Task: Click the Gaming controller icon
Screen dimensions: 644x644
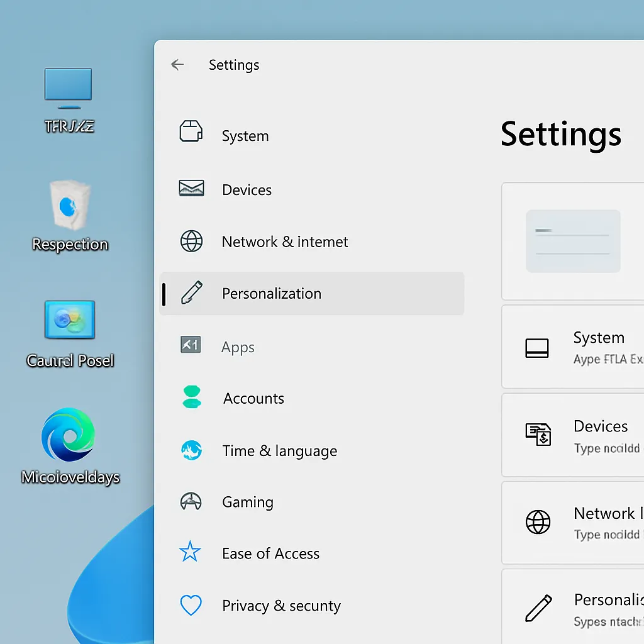Action: coord(191,501)
